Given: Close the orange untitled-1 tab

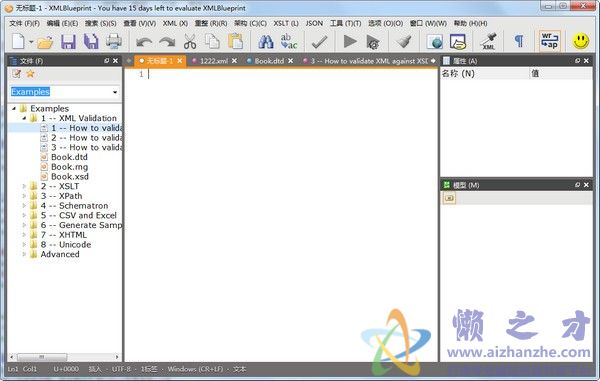Looking at the screenshot, I should [179, 61].
